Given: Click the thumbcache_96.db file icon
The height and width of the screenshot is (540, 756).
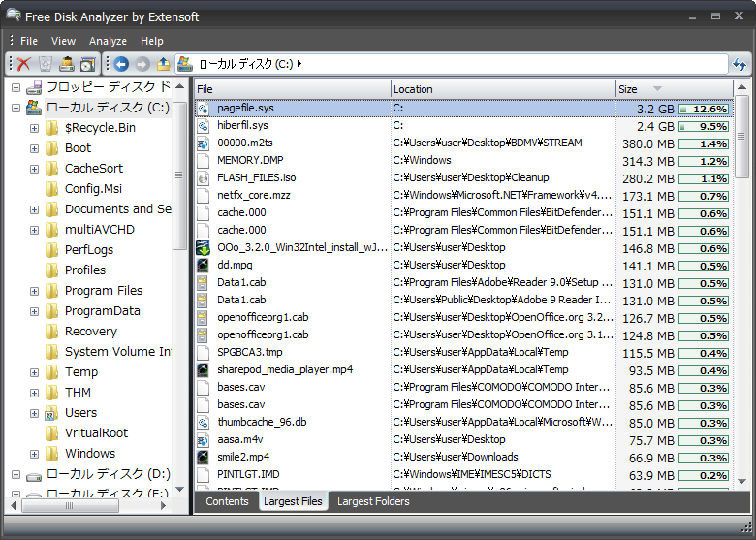Looking at the screenshot, I should [203, 423].
